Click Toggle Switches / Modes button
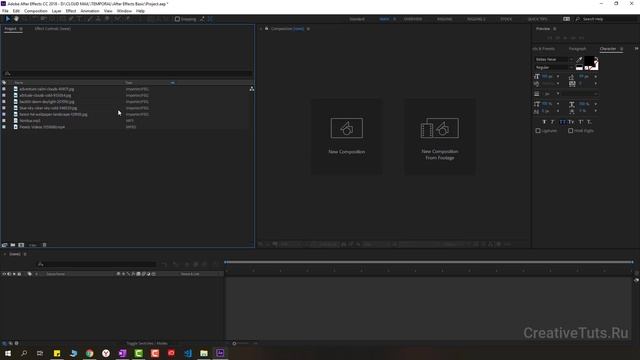 [x=147, y=344]
